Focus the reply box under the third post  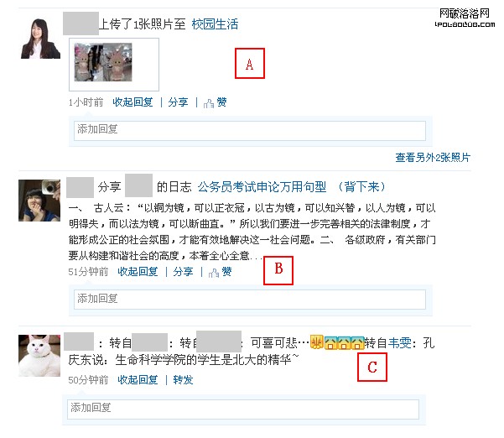[243, 409]
